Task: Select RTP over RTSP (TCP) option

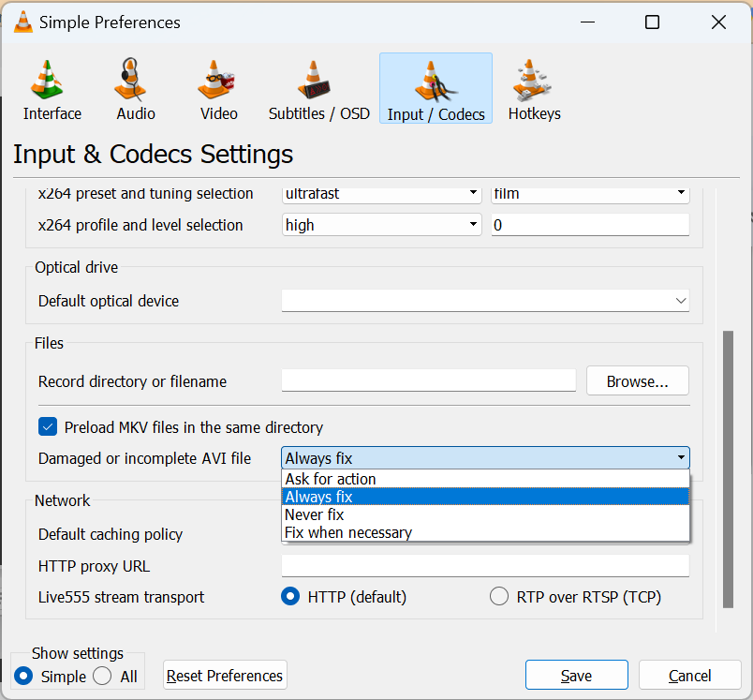Action: 500,597
